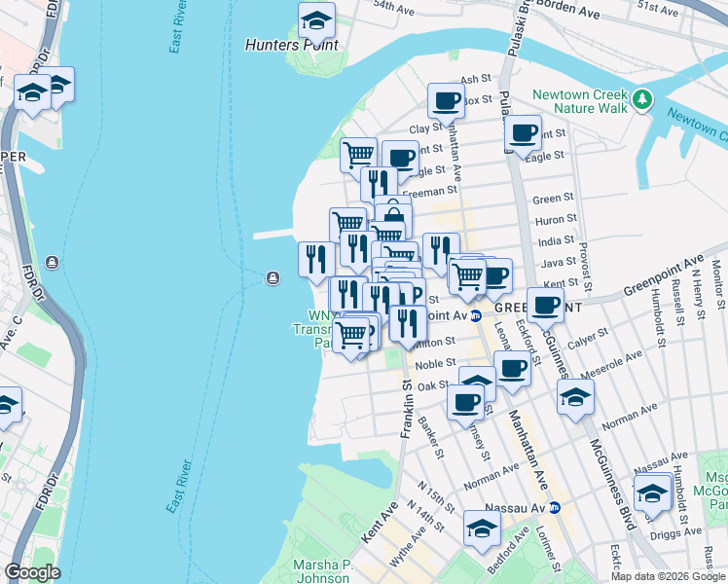The width and height of the screenshot is (728, 584).
Task: Click the Hunters Point label
Action: (x=292, y=45)
